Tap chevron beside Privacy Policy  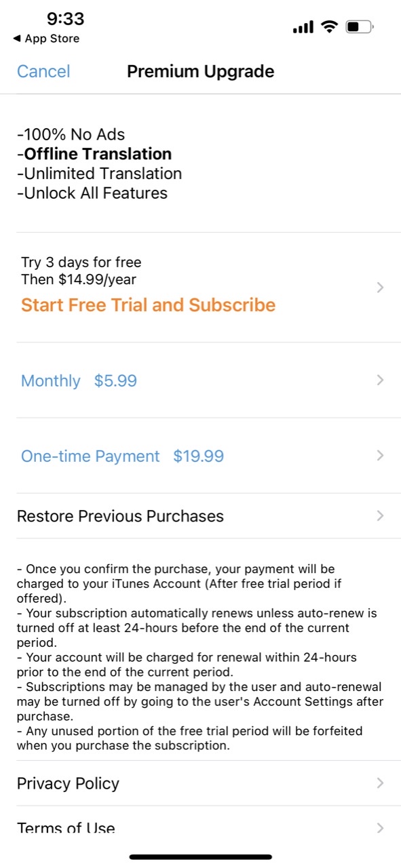[380, 783]
